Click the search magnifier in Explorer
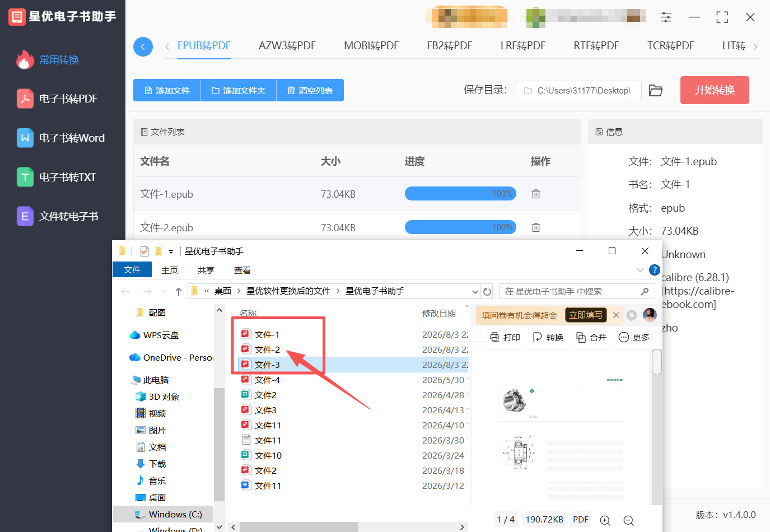This screenshot has width=770, height=532. click(x=645, y=291)
